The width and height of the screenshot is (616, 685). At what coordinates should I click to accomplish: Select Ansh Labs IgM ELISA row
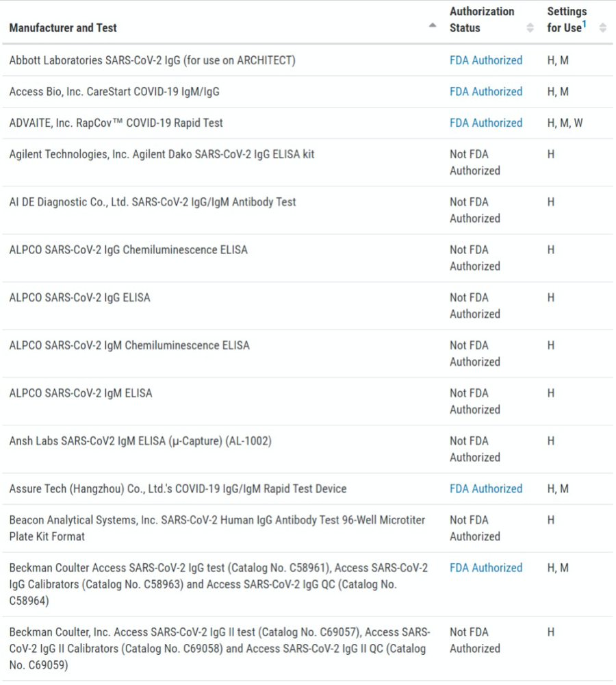140,442
